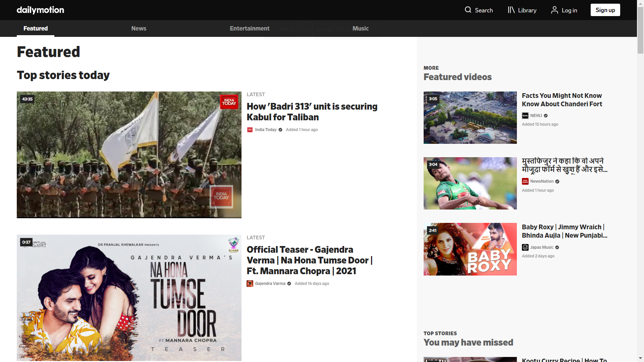
Task: Click the Log in person icon
Action: click(x=554, y=10)
